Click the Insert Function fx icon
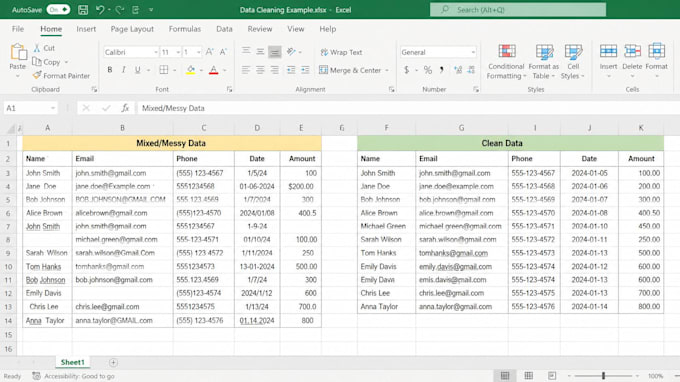680x382 pixels. (125, 108)
